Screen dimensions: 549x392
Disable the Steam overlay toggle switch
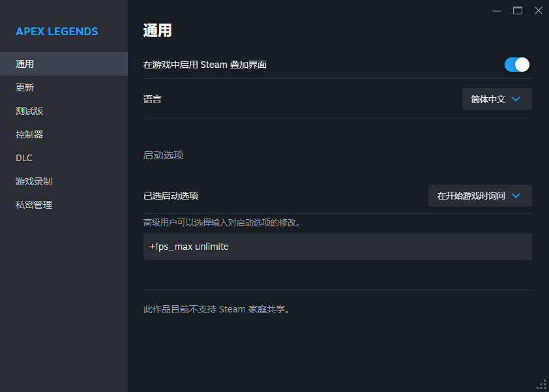coord(516,65)
